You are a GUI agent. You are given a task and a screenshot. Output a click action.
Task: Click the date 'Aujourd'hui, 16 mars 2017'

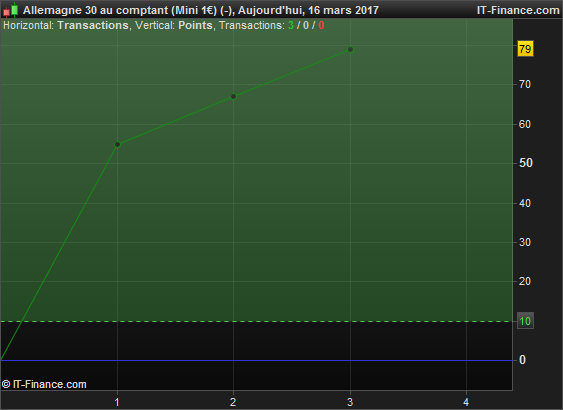308,10
